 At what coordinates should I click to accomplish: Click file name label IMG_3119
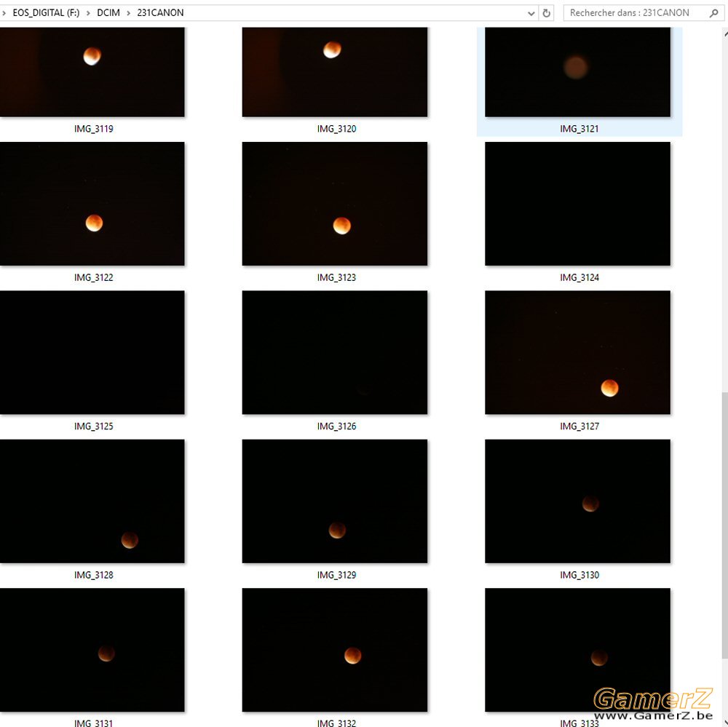pos(94,129)
